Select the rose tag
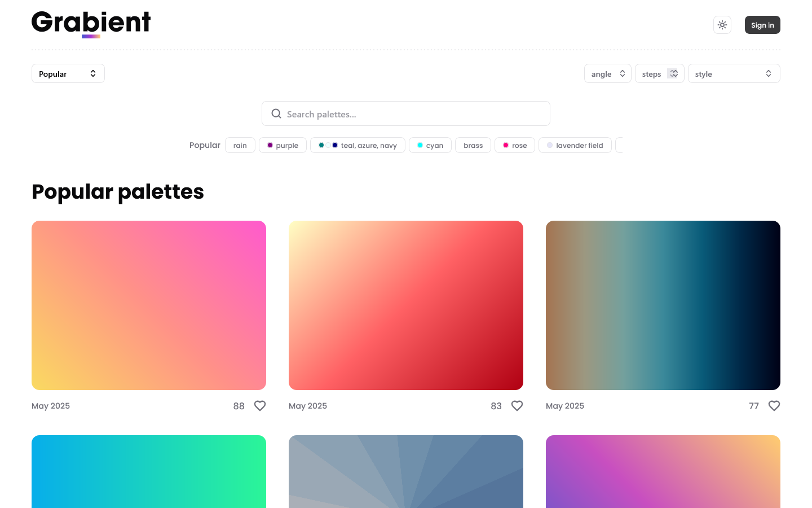The height and width of the screenshot is (508, 812). click(515, 145)
